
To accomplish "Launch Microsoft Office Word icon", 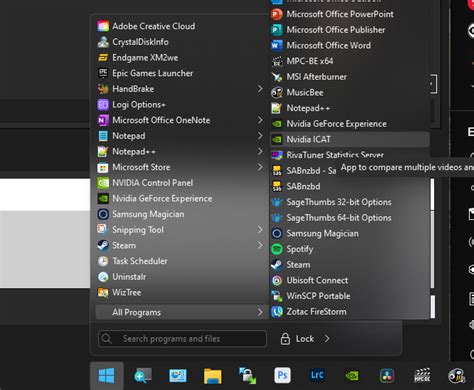I will 277,45.
